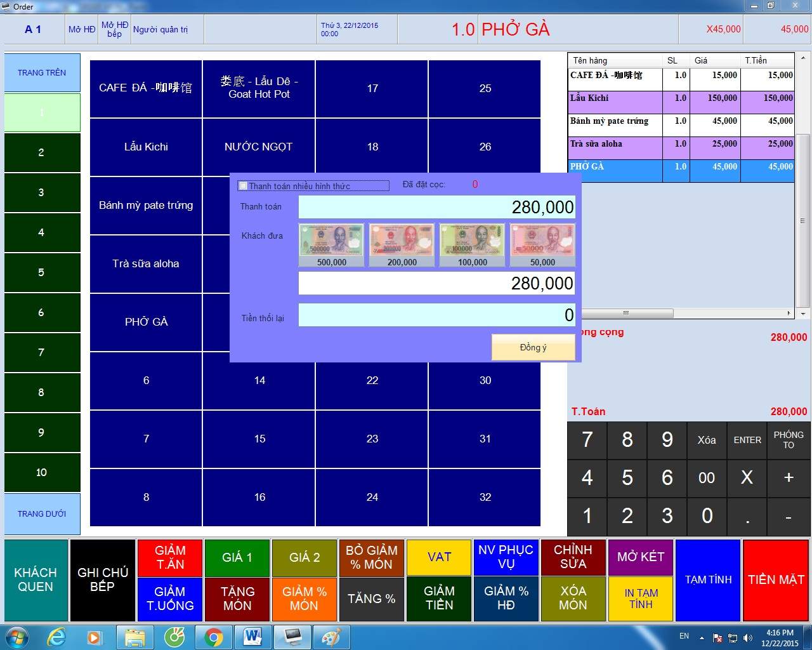Enable Thanh toán nhiều hình thức checkbox

click(243, 186)
